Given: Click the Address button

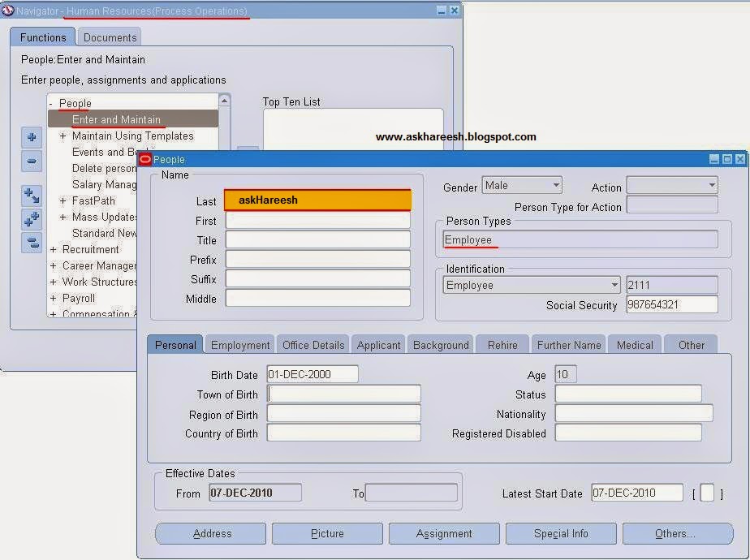Looking at the screenshot, I should [x=211, y=534].
